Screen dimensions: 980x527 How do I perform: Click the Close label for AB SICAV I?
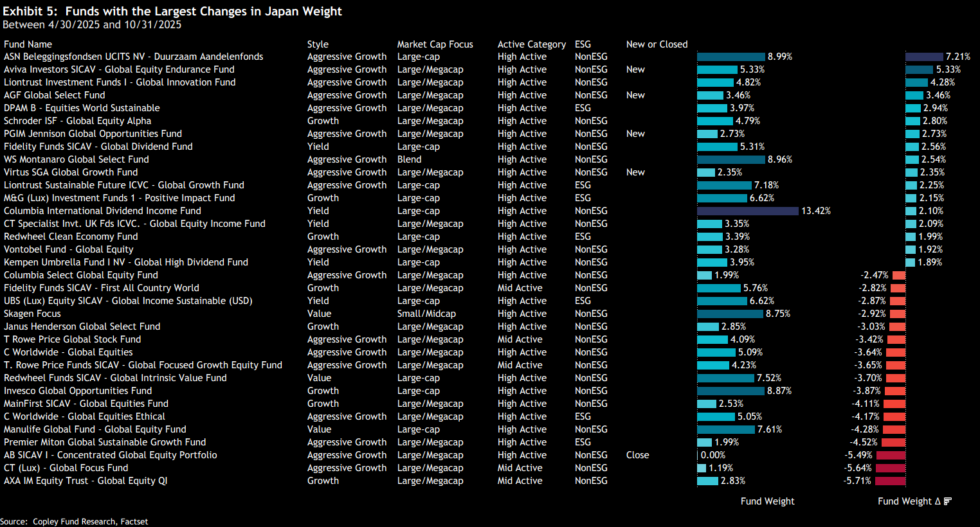coord(637,455)
